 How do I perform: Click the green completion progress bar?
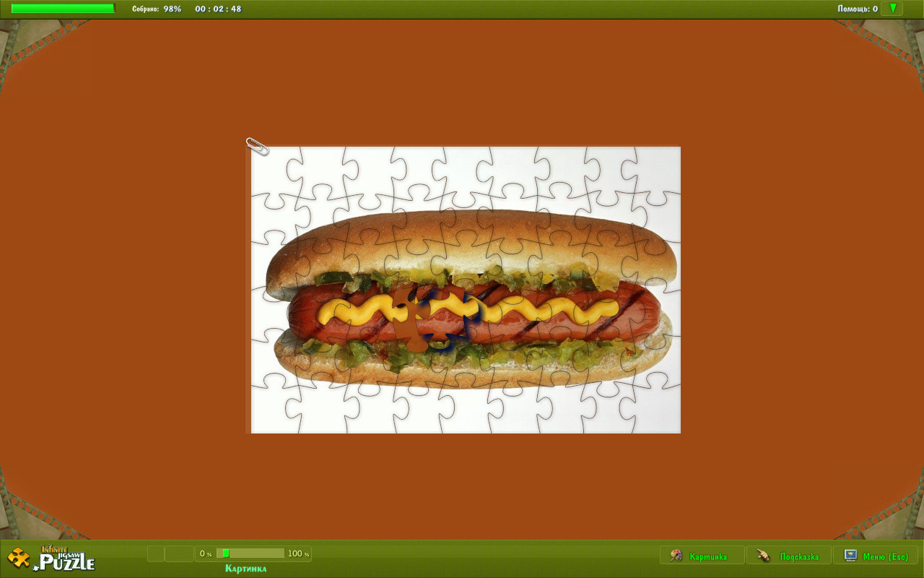(x=63, y=9)
